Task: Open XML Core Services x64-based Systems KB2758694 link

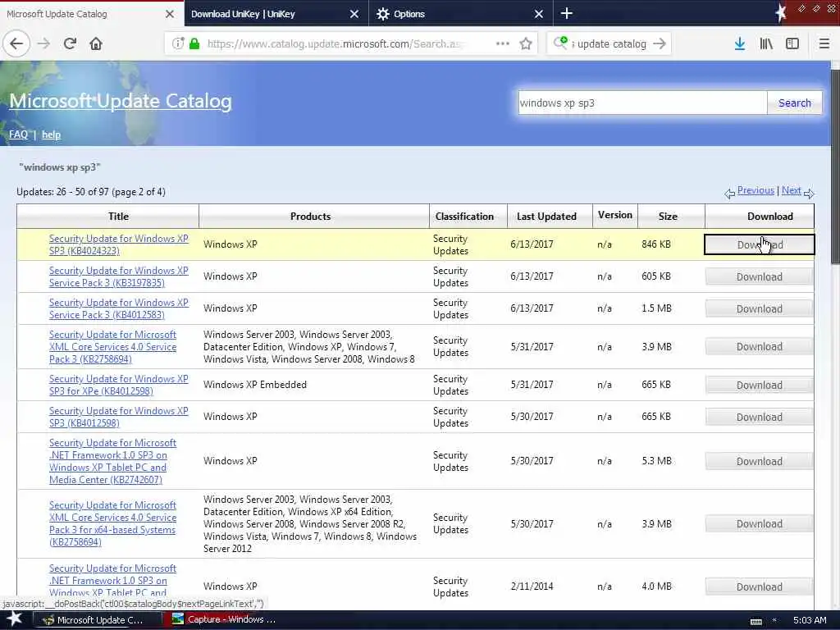Action: (x=112, y=524)
